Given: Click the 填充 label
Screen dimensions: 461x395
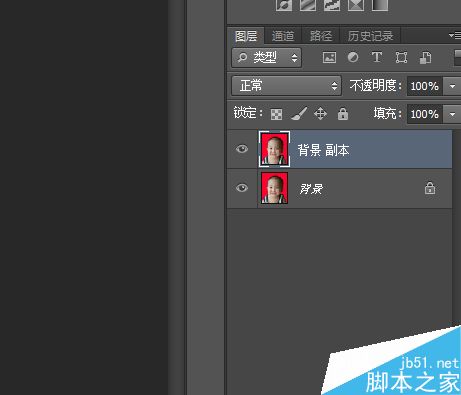Looking at the screenshot, I should coord(387,113).
